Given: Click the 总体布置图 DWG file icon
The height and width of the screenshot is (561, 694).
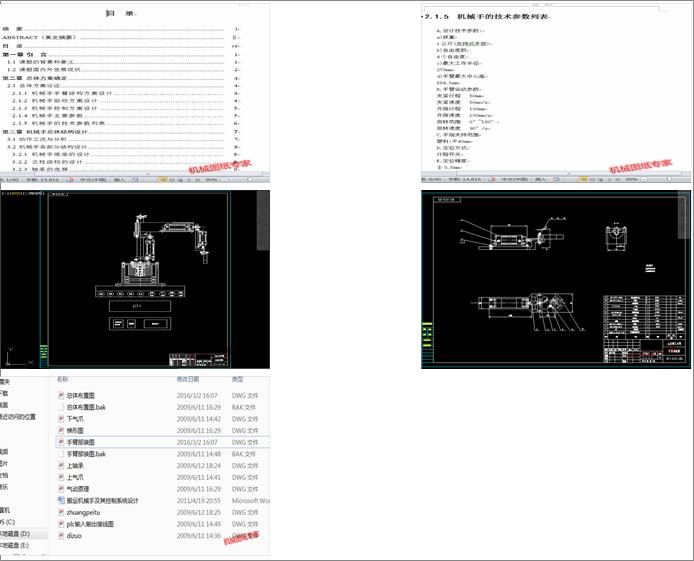Looking at the screenshot, I should [61, 395].
